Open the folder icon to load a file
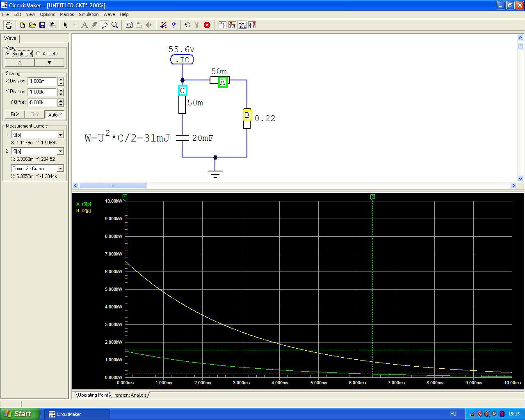The image size is (525, 420). pos(32,25)
